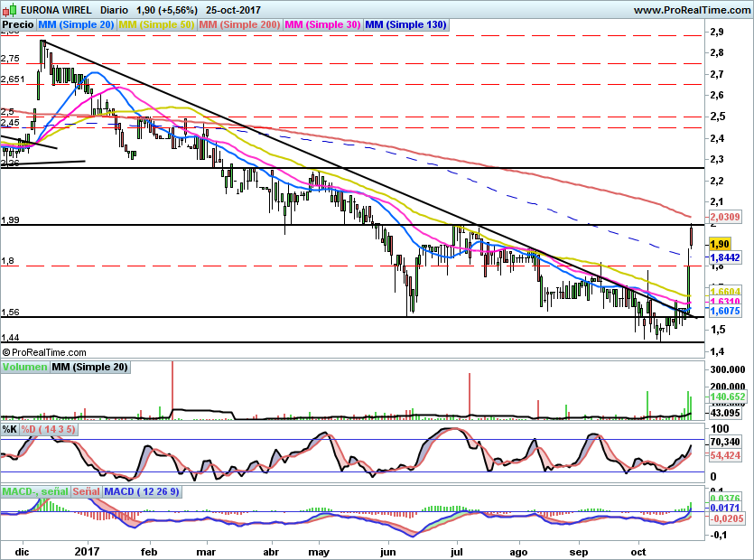Click the magenta MM (Simple 30) label
The image size is (754, 560).
tap(322, 25)
